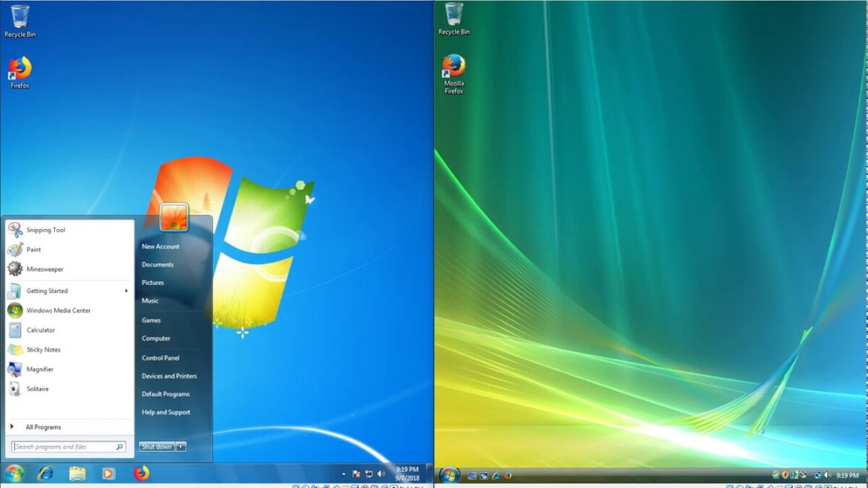This screenshot has width=868, height=488.
Task: Click Switch Between Windows in Vista quick launch
Action: [x=484, y=476]
